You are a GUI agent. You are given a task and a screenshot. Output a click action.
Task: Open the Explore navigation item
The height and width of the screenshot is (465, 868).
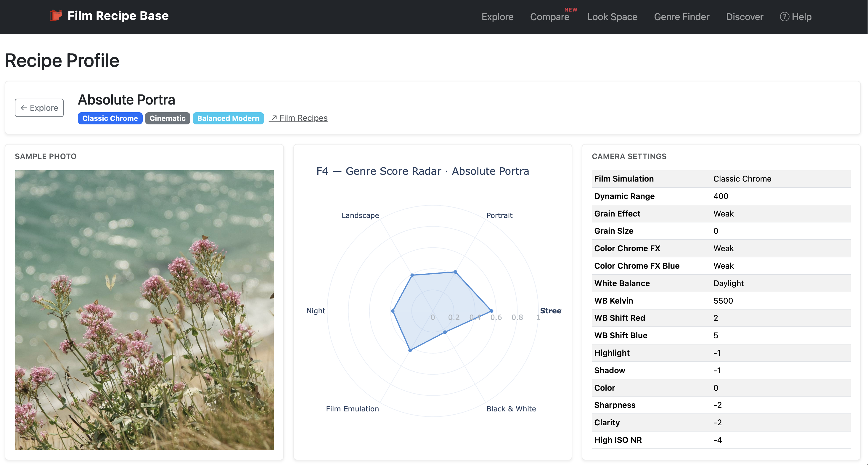point(497,17)
